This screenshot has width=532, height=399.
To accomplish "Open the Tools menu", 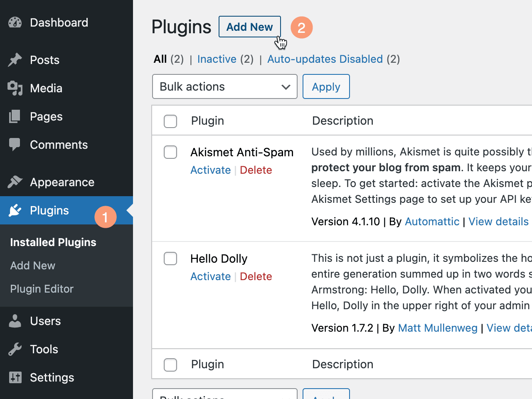I will pyautogui.click(x=44, y=349).
